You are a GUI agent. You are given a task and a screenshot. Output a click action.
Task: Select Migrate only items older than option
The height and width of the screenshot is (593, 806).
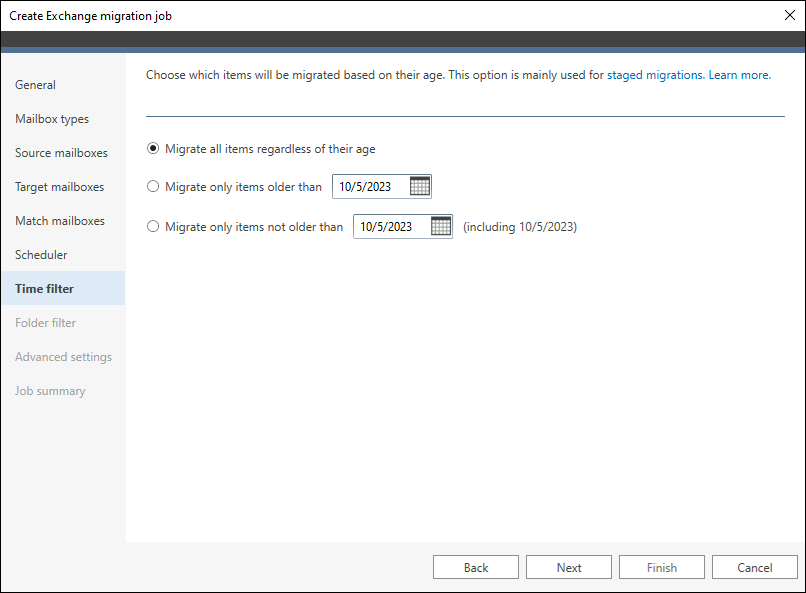coord(153,186)
